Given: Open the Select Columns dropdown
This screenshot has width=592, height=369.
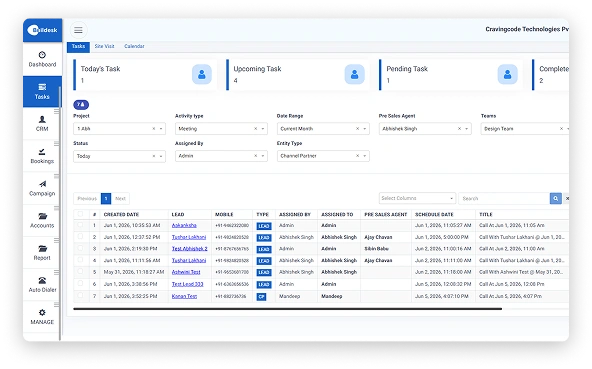Looking at the screenshot, I should (417, 198).
